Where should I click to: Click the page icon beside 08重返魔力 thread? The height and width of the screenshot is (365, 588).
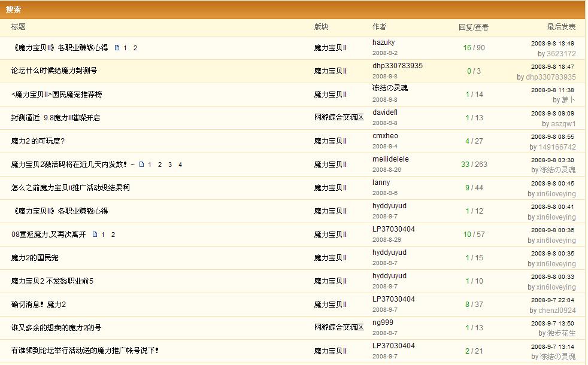[x=95, y=235]
